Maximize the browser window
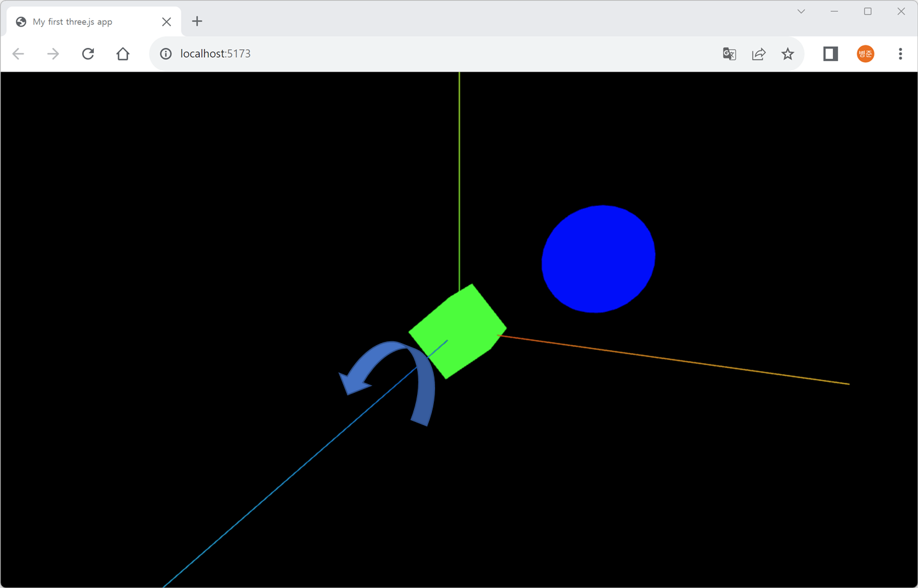Image resolution: width=918 pixels, height=588 pixels. pyautogui.click(x=868, y=11)
